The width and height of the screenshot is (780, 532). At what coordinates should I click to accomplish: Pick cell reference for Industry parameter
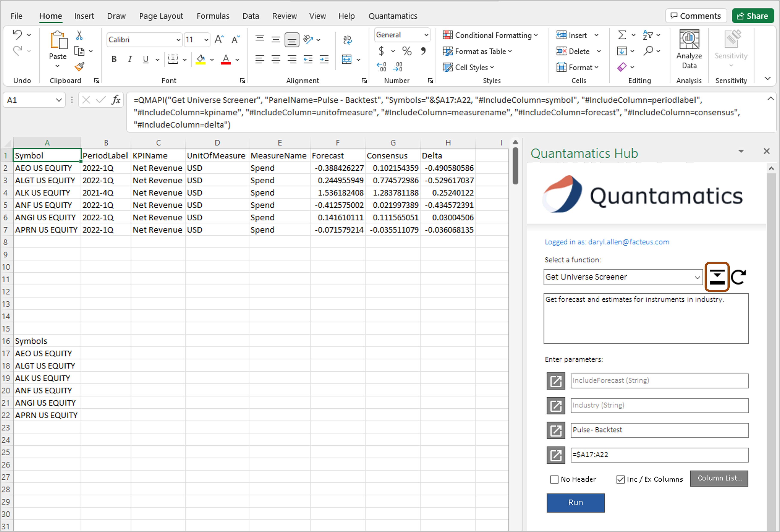point(556,406)
